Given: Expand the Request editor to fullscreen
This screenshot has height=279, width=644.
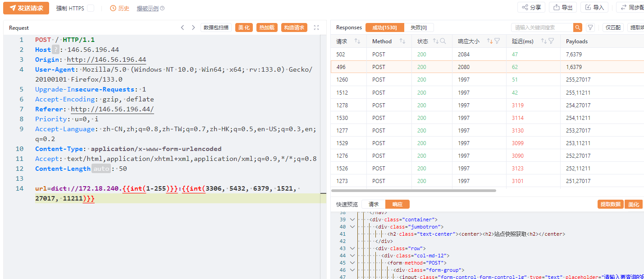Looking at the screenshot, I should click(x=316, y=27).
